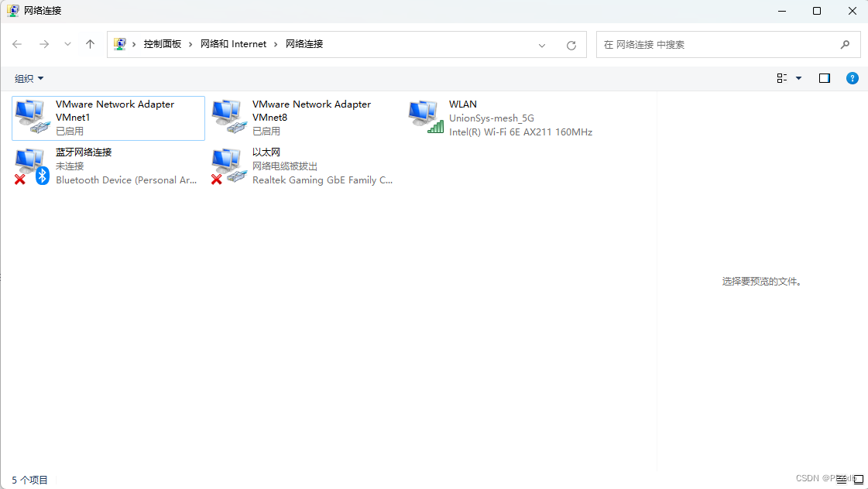This screenshot has height=489, width=868.
Task: Focus the 在 网络连接 中搜索 search box
Action: (x=728, y=44)
